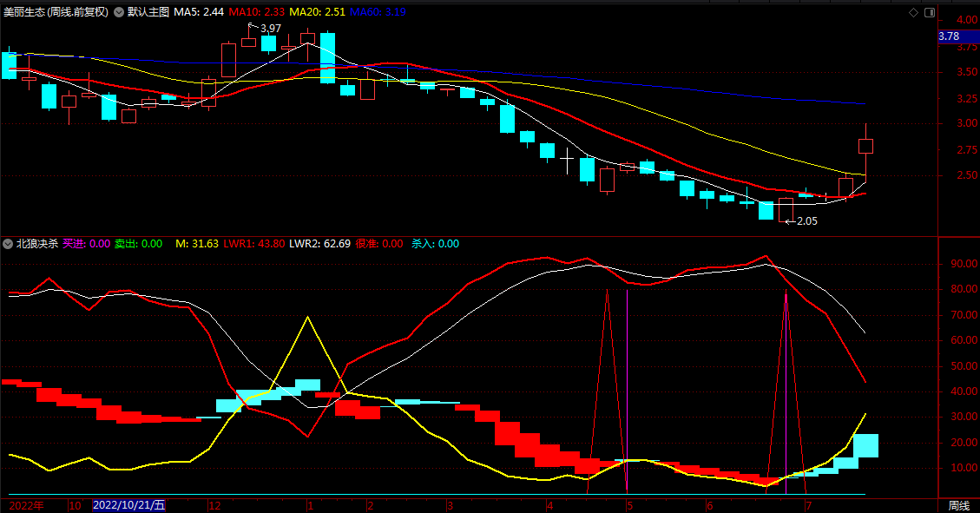Viewport: 980px width, 513px height.
Task: Click the 3.97 high price marker
Action: (271, 29)
